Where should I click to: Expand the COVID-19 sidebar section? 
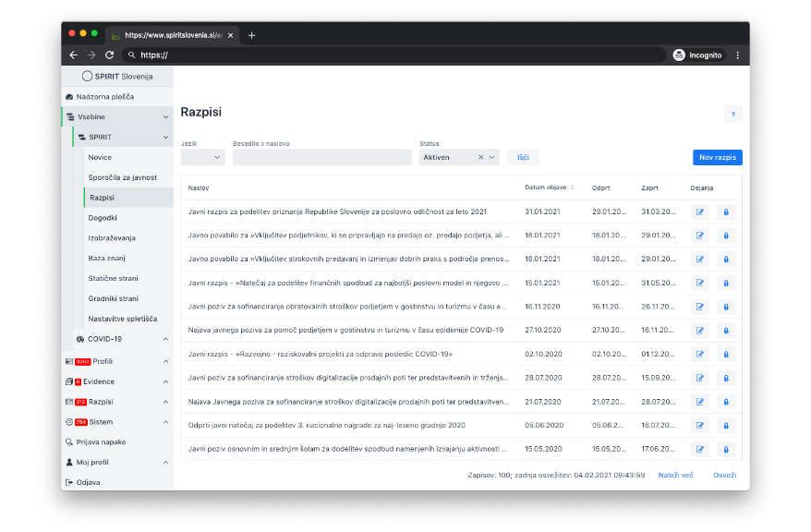point(165,339)
